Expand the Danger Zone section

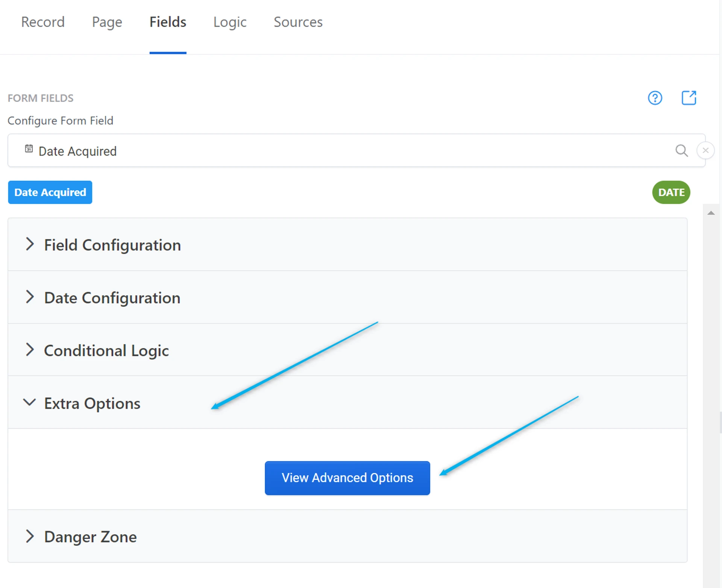[x=90, y=536]
